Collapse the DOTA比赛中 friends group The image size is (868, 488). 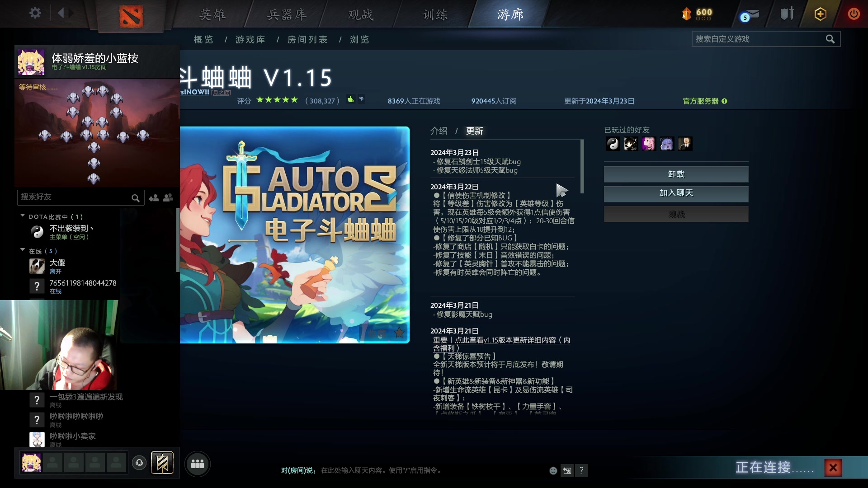pyautogui.click(x=23, y=216)
